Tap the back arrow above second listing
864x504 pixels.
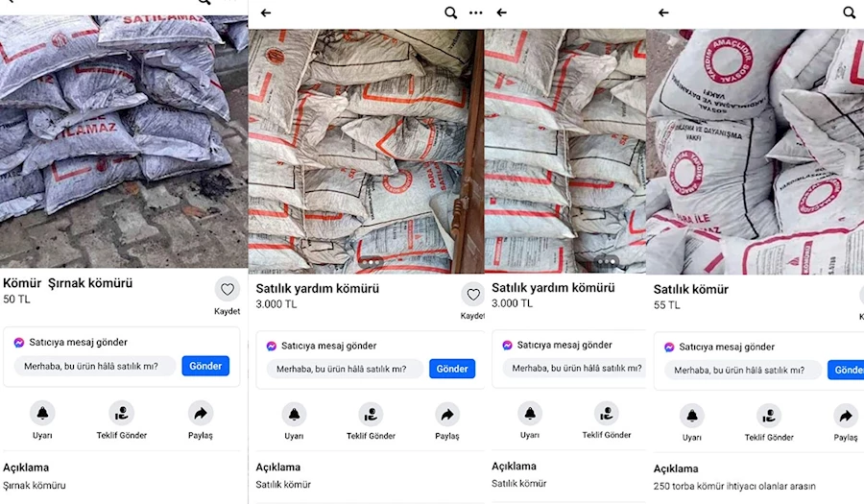coord(266,12)
